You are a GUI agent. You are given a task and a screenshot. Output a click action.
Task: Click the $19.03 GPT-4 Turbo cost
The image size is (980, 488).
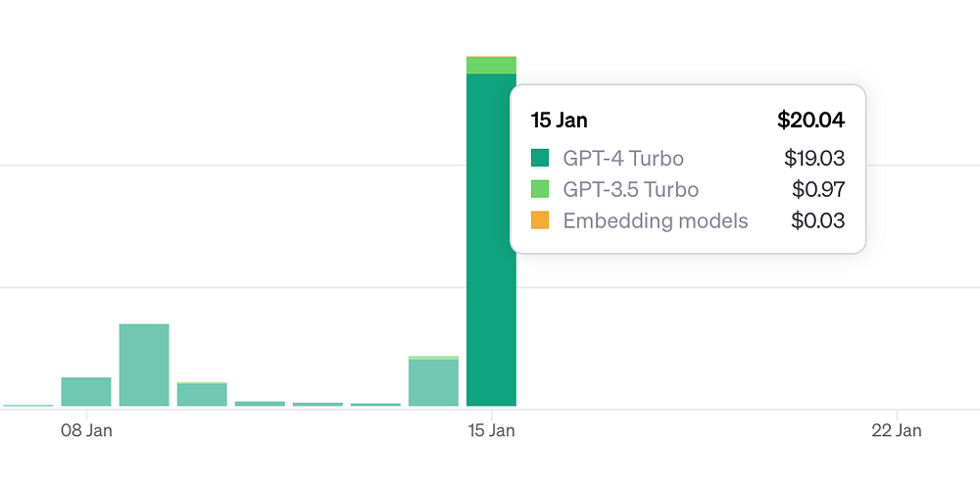pyautogui.click(x=815, y=158)
